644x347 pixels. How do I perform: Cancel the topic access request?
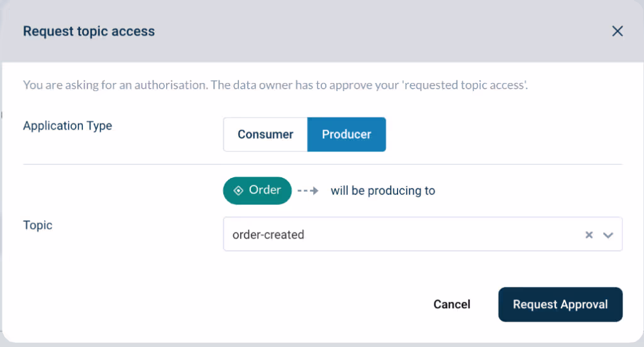(x=452, y=304)
